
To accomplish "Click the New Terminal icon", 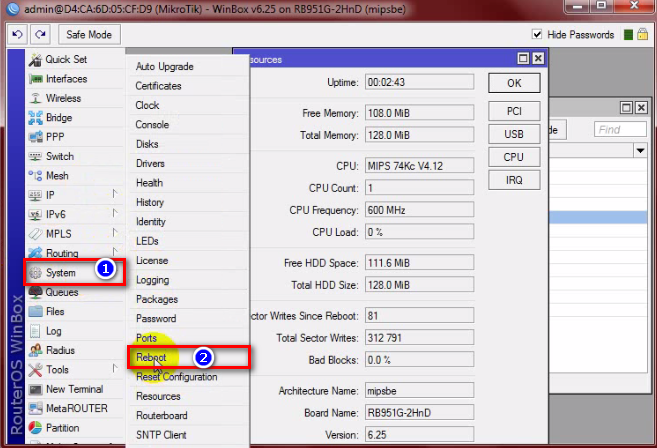I will [36, 389].
